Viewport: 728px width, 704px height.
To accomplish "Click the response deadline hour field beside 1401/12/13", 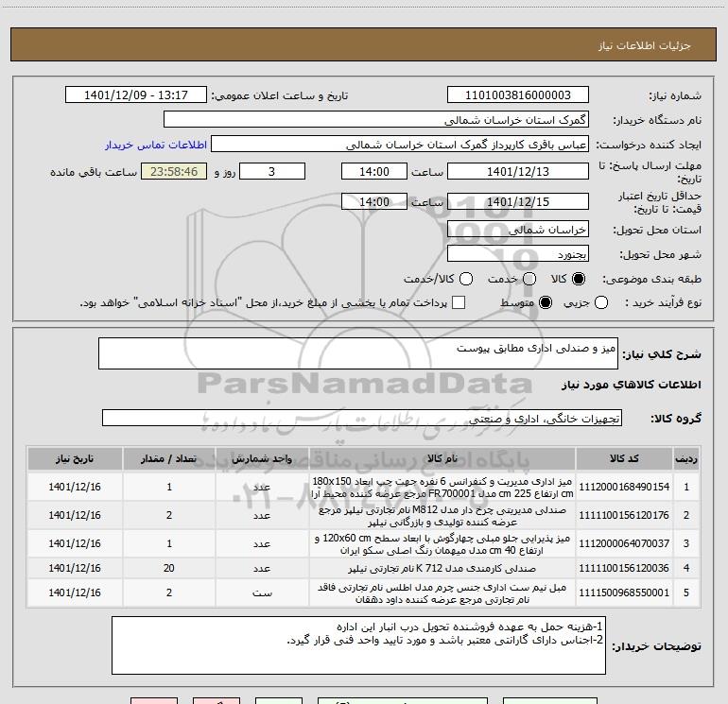I will pyautogui.click(x=374, y=171).
